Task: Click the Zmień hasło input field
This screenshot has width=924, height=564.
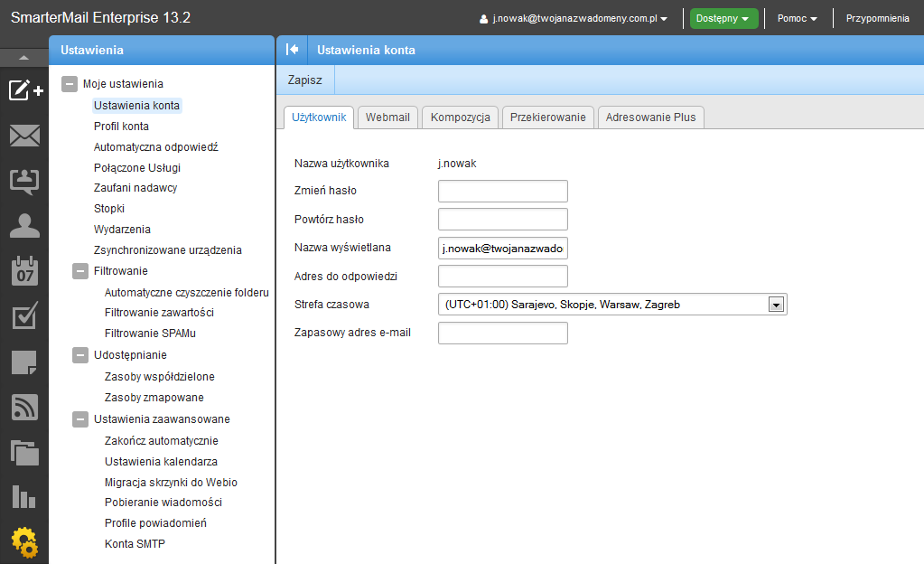Action: [503, 191]
